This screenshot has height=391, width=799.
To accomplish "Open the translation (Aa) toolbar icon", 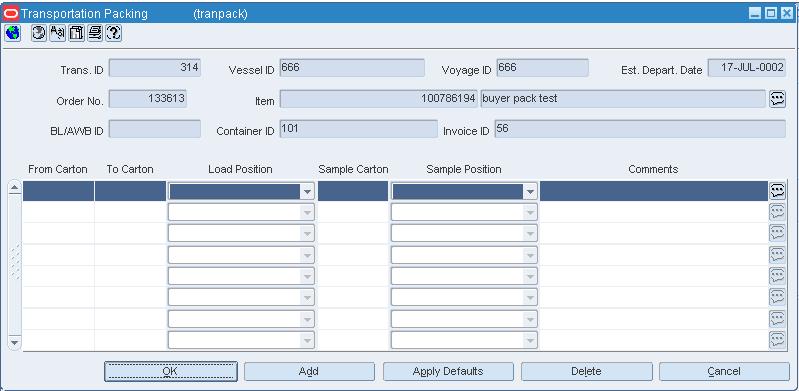I will point(58,33).
